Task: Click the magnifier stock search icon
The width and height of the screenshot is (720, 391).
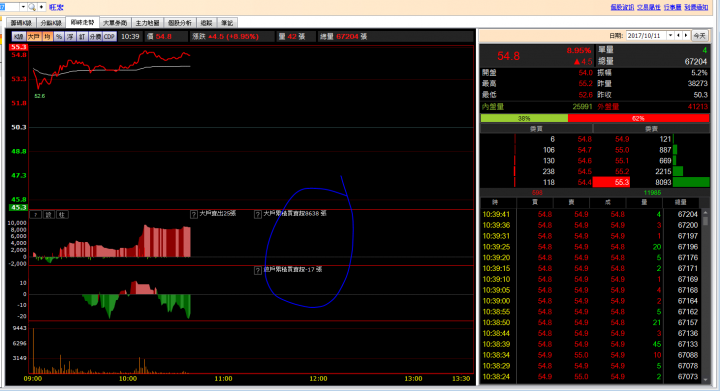Action: point(32,7)
